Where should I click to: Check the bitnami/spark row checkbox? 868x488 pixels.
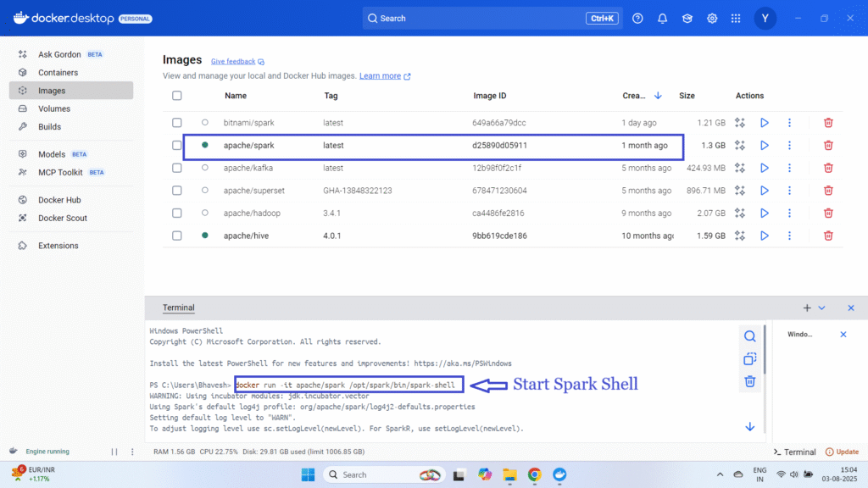point(176,123)
